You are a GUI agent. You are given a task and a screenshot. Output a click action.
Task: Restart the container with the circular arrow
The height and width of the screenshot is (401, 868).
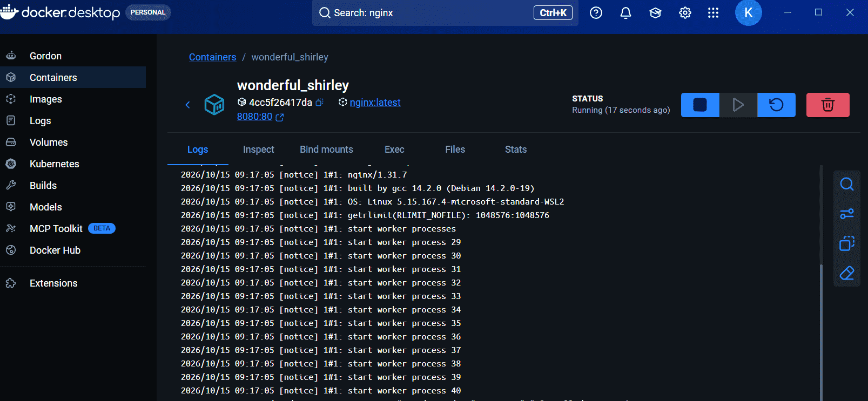(x=776, y=105)
